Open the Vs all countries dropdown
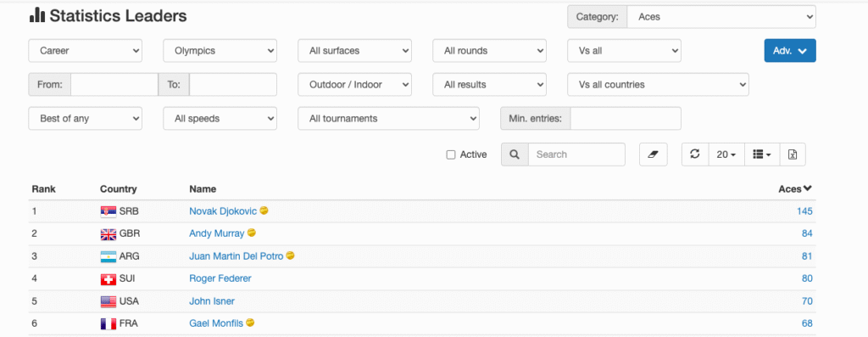868x337 pixels. coord(658,85)
